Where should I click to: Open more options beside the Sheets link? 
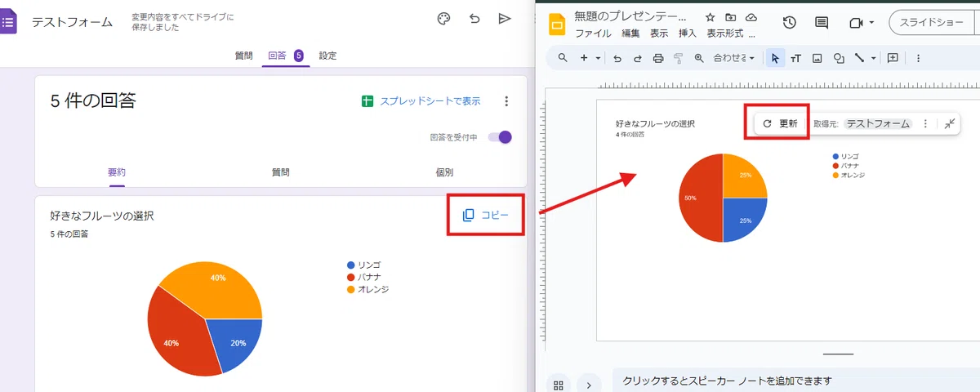click(x=506, y=101)
